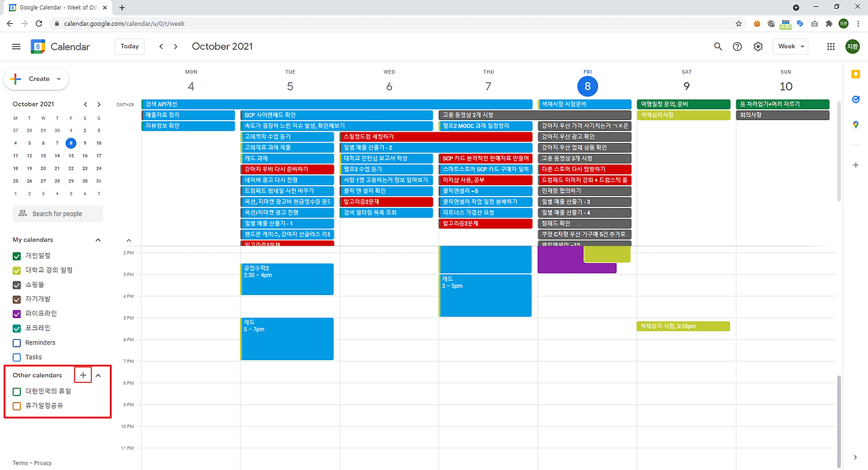Open the search magnifier icon
The width and height of the screenshot is (868, 470).
click(x=718, y=47)
